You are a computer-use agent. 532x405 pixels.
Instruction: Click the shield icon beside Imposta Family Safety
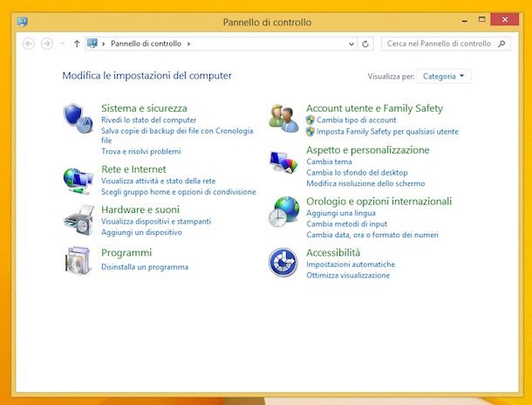[x=310, y=132]
